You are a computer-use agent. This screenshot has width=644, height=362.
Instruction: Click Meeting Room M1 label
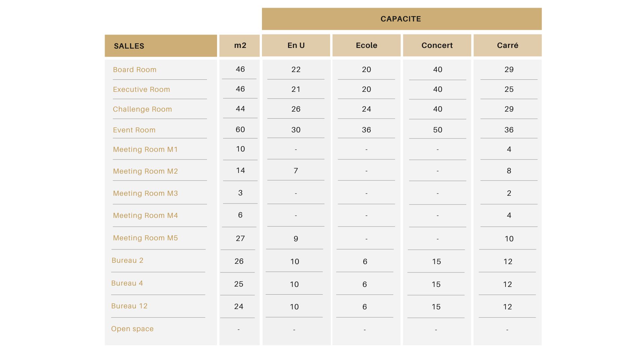145,149
